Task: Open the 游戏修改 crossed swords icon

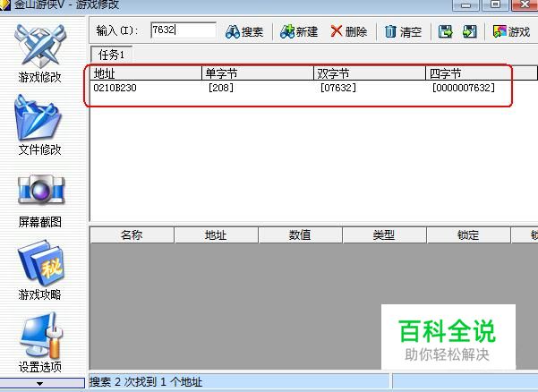Action: (x=40, y=46)
